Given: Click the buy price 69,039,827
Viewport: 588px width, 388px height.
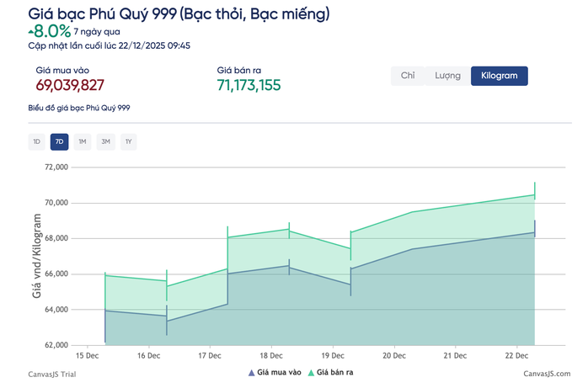Looking at the screenshot, I should point(70,85).
